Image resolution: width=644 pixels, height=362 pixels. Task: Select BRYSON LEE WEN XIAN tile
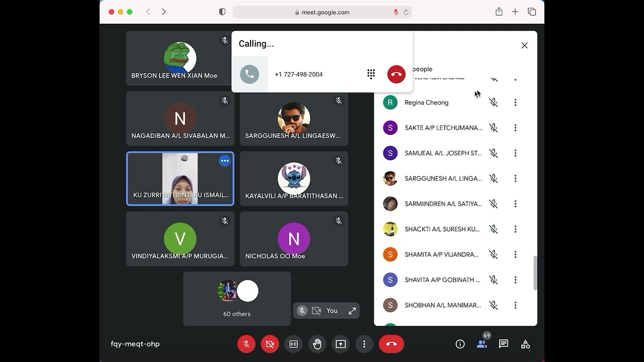pos(180,58)
